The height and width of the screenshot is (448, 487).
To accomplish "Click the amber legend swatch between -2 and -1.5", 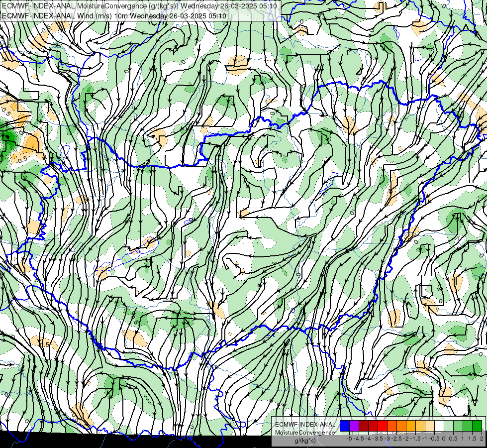I will pyautogui.click(x=411, y=426).
